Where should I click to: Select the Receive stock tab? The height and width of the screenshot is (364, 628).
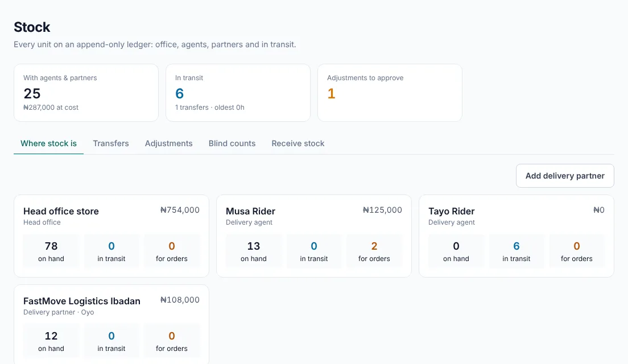pyautogui.click(x=298, y=143)
